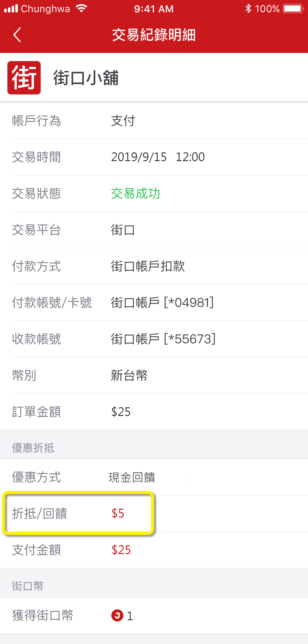Tap the battery icon in status bar

pyautogui.click(x=293, y=9)
